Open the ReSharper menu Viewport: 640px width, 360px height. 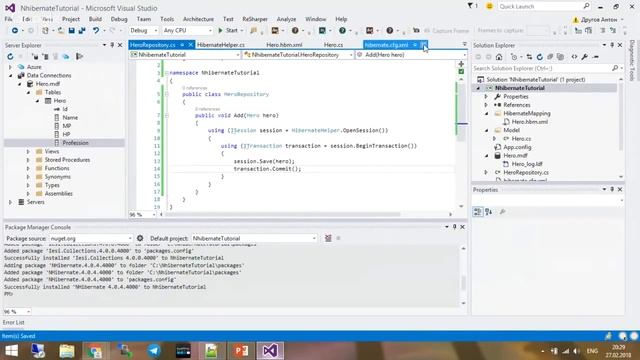pyautogui.click(x=255, y=19)
